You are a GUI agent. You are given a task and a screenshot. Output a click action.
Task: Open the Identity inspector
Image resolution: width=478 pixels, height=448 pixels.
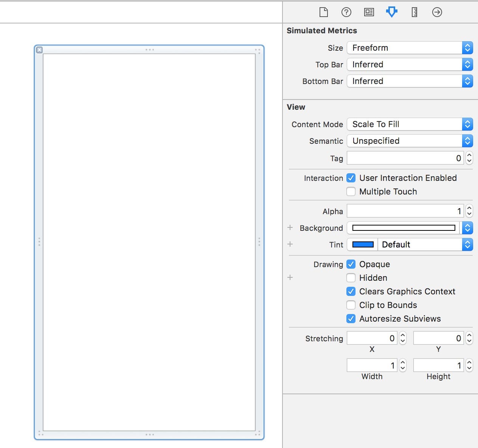pos(369,12)
